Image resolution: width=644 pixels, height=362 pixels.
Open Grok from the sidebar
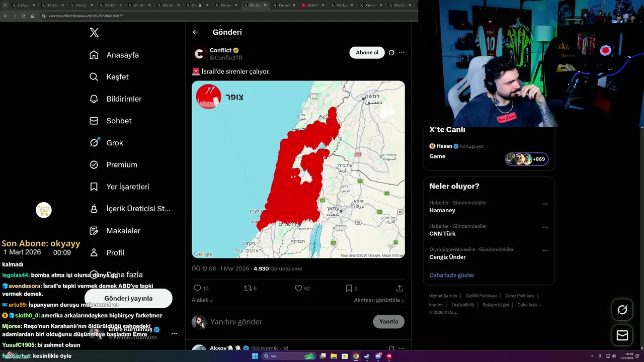click(x=106, y=143)
